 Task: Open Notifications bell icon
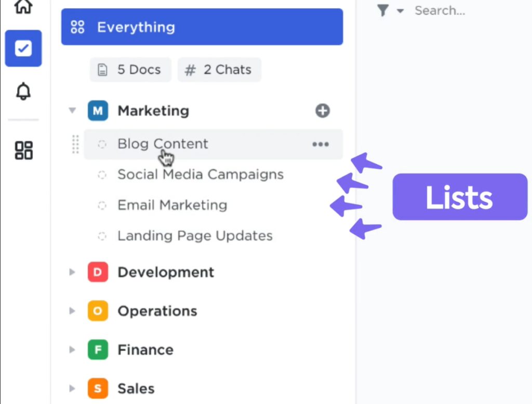(23, 91)
